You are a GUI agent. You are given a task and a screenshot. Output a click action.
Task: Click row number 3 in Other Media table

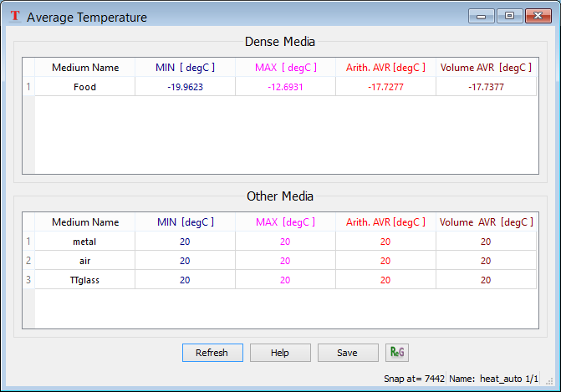[28, 280]
